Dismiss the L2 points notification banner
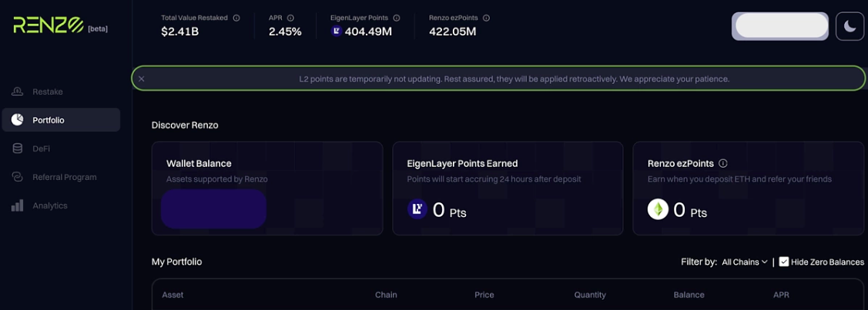Viewport: 868px width, 310px height. 142,78
